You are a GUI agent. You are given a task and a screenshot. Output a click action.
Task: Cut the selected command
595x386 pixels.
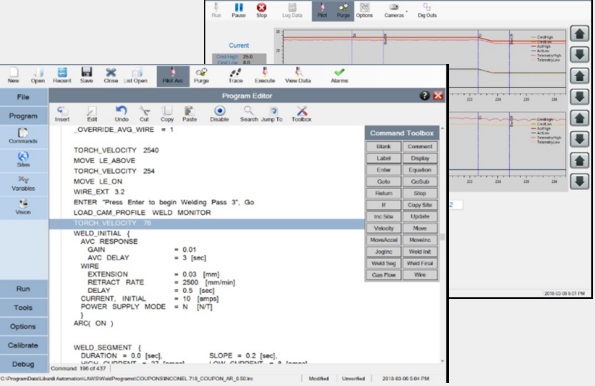(x=144, y=114)
